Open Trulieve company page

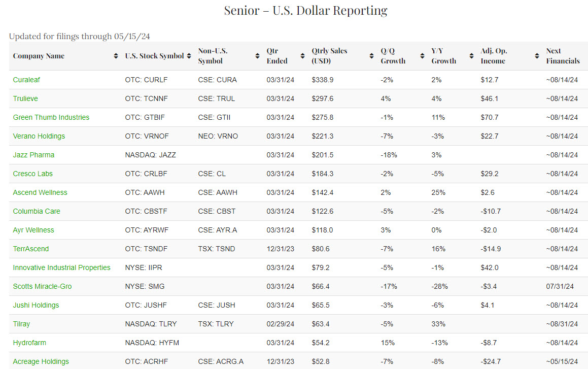(25, 98)
